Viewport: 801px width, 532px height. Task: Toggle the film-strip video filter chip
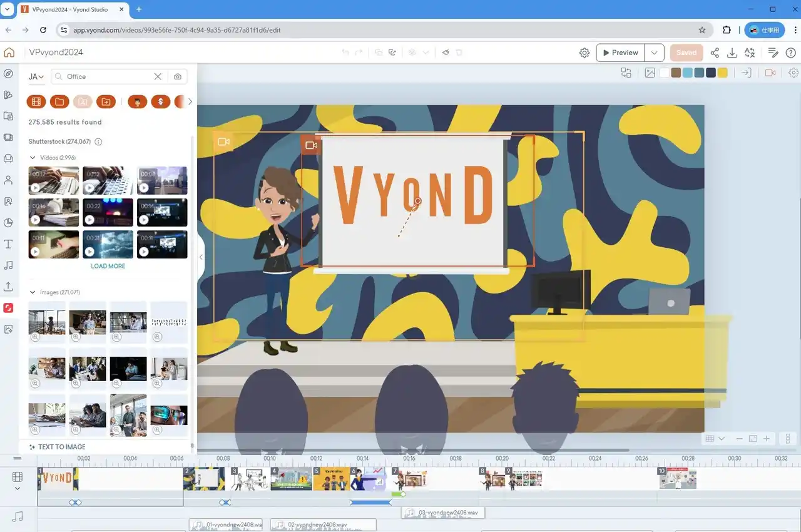(x=36, y=101)
